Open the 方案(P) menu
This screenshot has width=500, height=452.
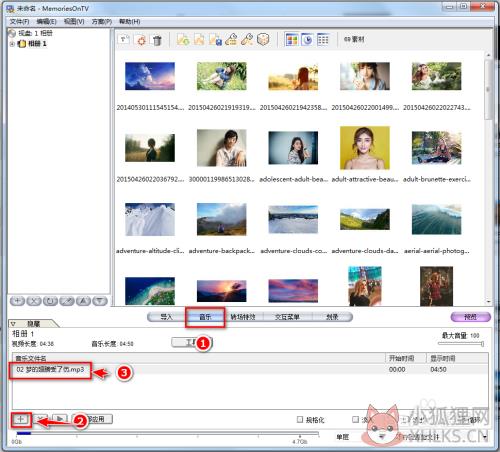pos(102,22)
